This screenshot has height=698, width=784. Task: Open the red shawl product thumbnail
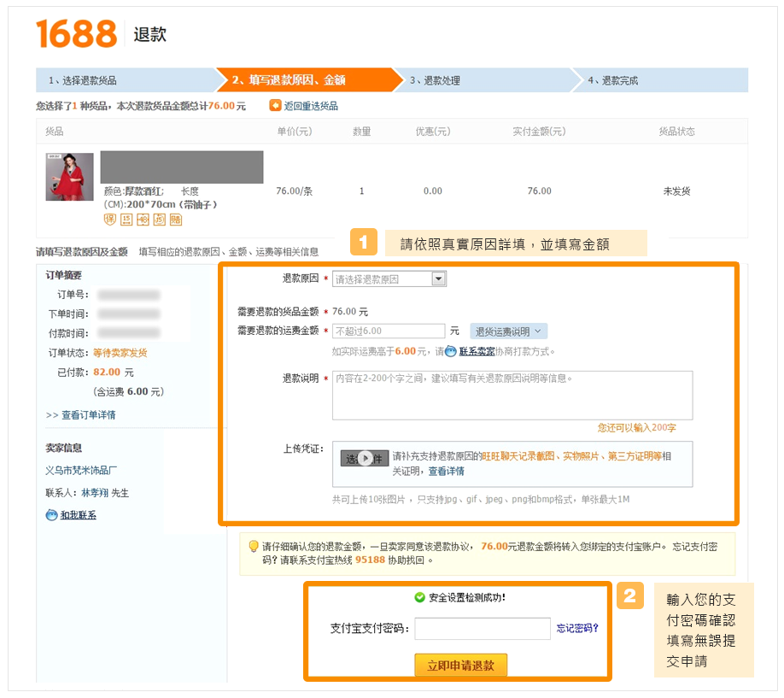pyautogui.click(x=69, y=177)
